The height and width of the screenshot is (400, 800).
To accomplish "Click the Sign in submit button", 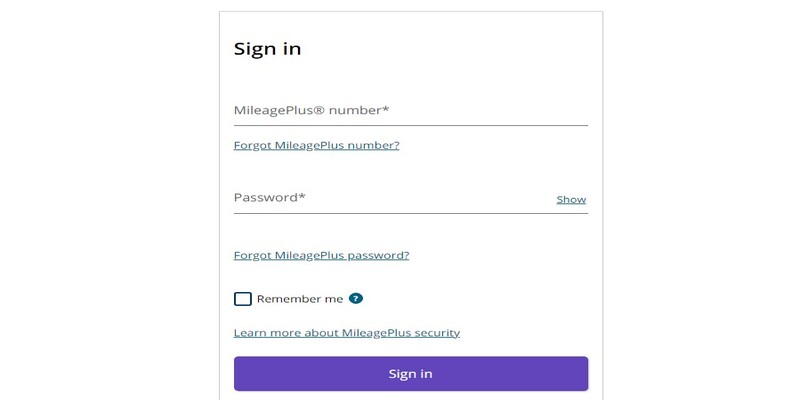I will 411,373.
